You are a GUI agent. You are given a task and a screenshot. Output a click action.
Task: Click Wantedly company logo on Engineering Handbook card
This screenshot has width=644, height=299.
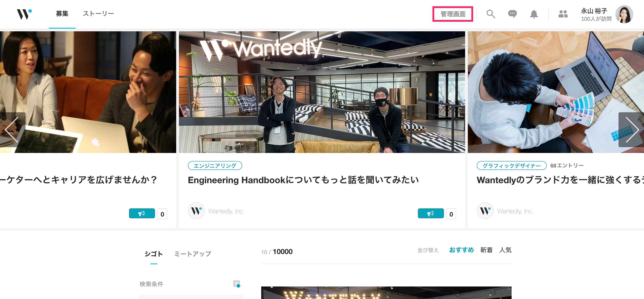[x=196, y=211]
